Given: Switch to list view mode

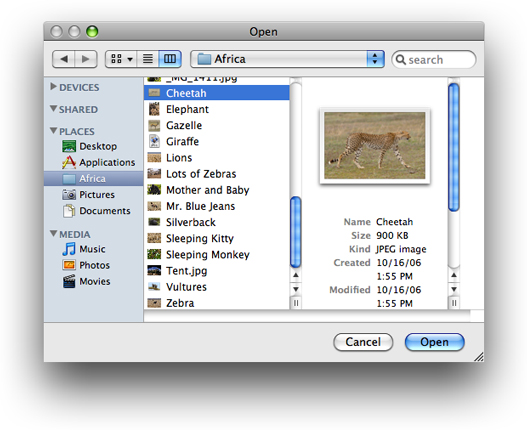Looking at the screenshot, I should click(x=148, y=59).
